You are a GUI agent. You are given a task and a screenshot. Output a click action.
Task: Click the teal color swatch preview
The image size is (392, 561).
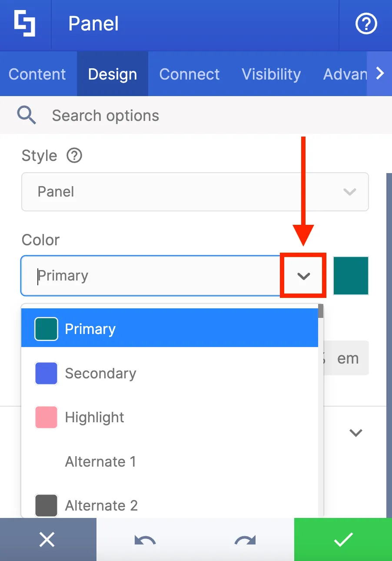tap(351, 276)
